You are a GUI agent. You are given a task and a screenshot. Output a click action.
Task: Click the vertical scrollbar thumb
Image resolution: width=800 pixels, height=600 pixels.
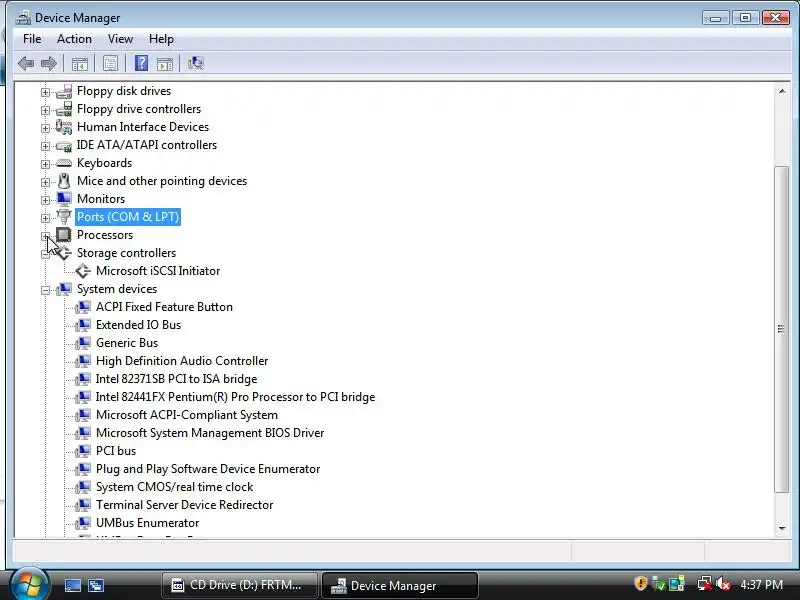(x=782, y=329)
